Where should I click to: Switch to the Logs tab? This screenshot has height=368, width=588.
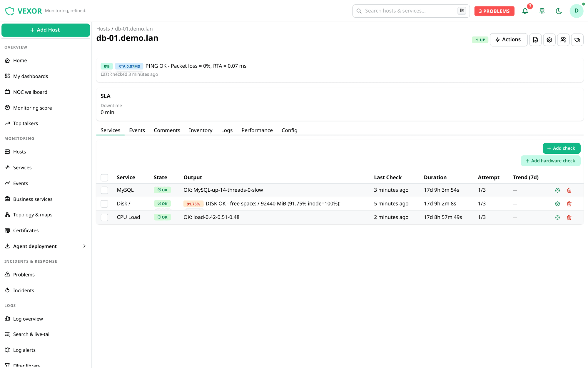tap(227, 130)
